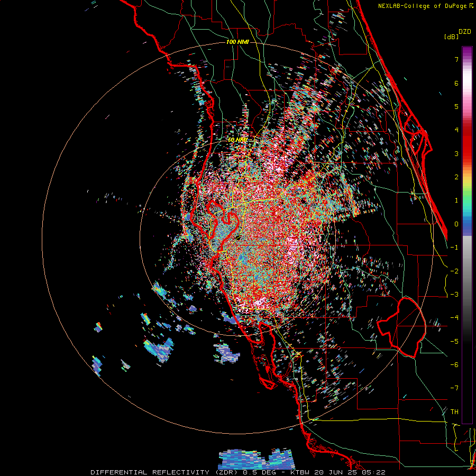Click the KTBW radar site identifier

(300, 472)
